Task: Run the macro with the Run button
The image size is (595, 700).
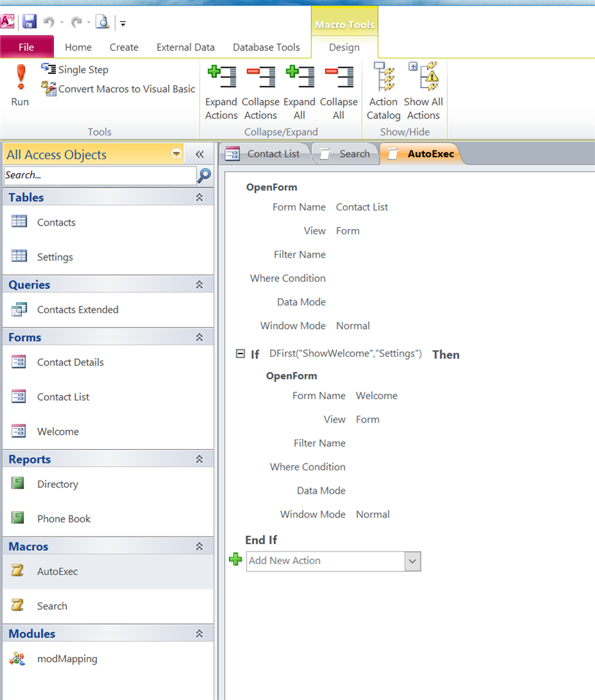Action: point(20,85)
